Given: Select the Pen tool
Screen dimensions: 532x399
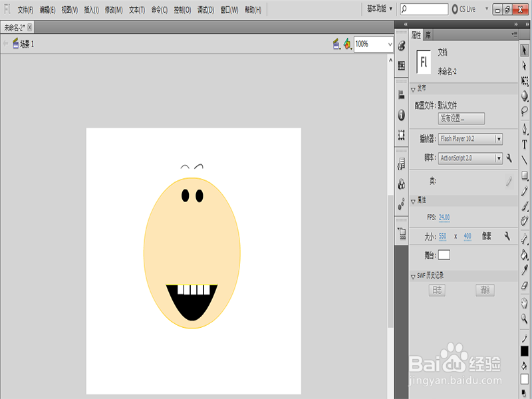Looking at the screenshot, I should tap(525, 128).
